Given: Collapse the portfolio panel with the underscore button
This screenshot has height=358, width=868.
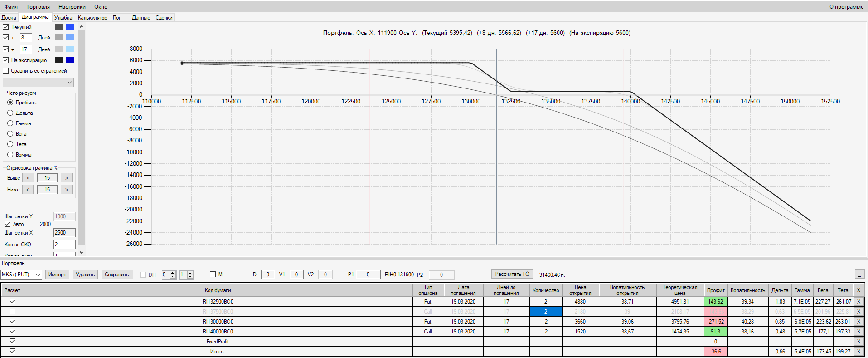Looking at the screenshot, I should (x=859, y=274).
